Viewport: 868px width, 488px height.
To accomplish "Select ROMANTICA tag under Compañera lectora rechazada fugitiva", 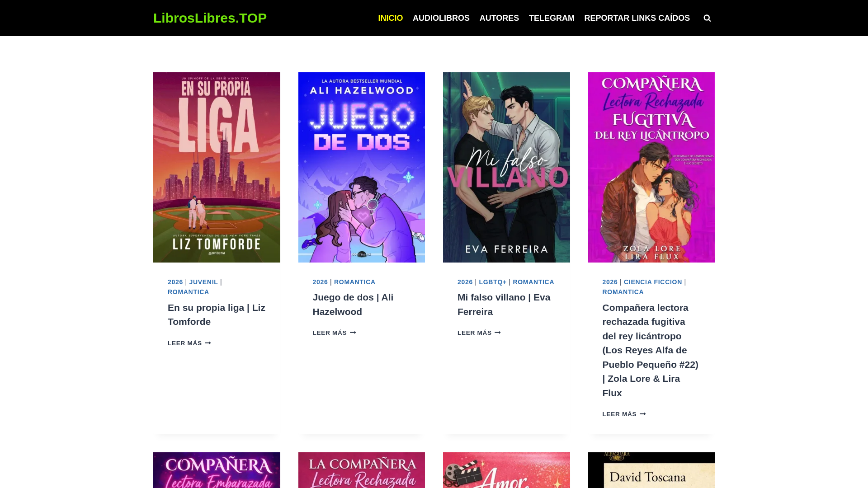I will tap(623, 292).
